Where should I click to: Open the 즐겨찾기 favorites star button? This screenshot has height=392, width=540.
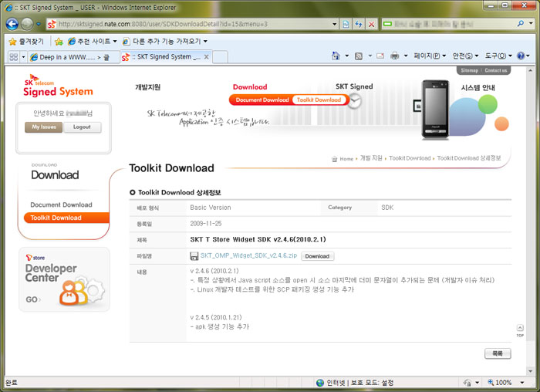[x=26, y=42]
